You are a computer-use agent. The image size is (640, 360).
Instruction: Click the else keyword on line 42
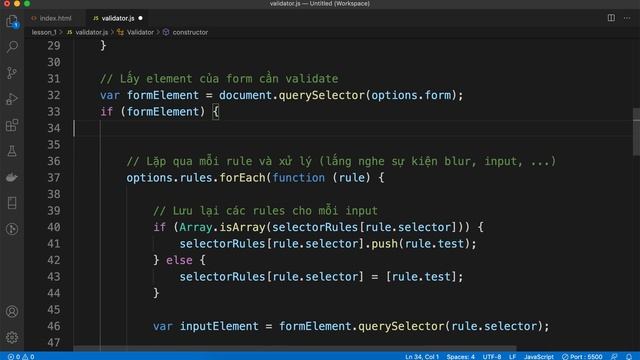tap(179, 260)
